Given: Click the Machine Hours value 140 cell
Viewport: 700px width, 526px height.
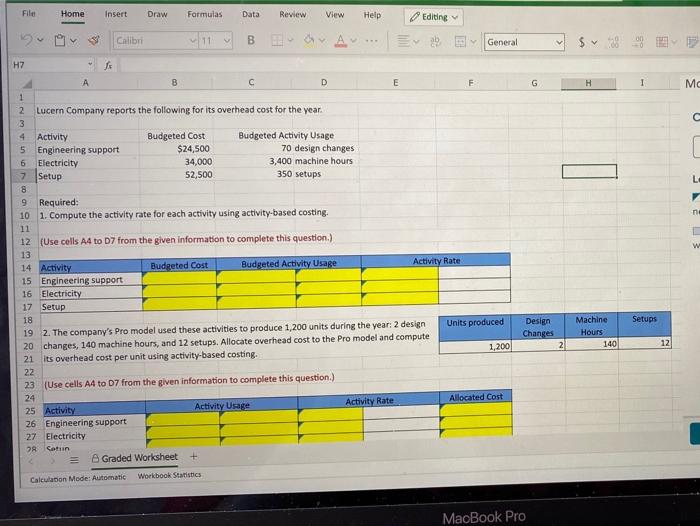Looking at the screenshot, I should pyautogui.click(x=592, y=344).
